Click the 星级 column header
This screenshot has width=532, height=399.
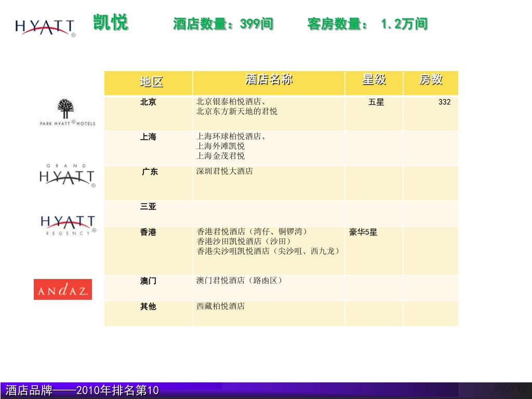point(374,83)
